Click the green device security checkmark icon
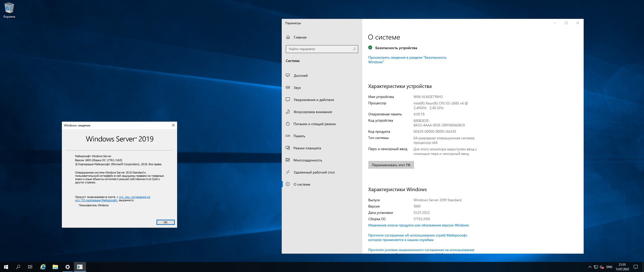The width and height of the screenshot is (644, 272). 370,48
